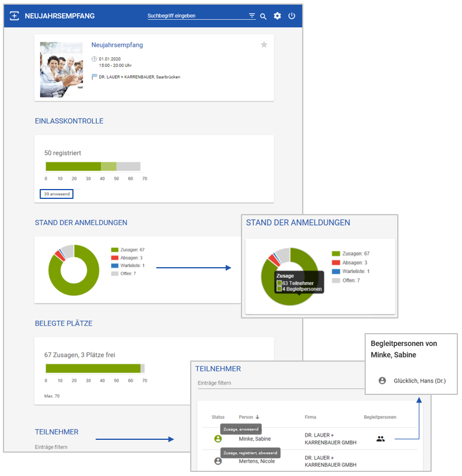Click Einträge filtern field in Teilnehmer popup
Image resolution: width=462 pixels, height=476 pixels.
pyautogui.click(x=281, y=383)
